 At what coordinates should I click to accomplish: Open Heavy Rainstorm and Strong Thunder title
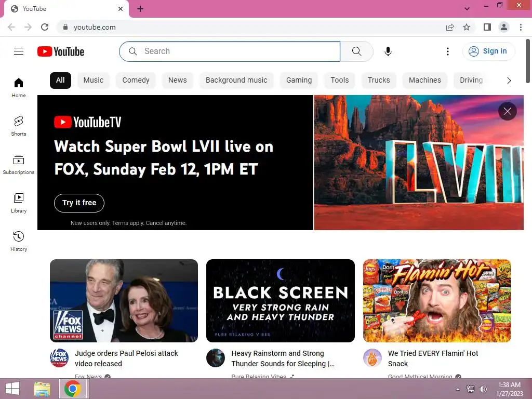(283, 358)
